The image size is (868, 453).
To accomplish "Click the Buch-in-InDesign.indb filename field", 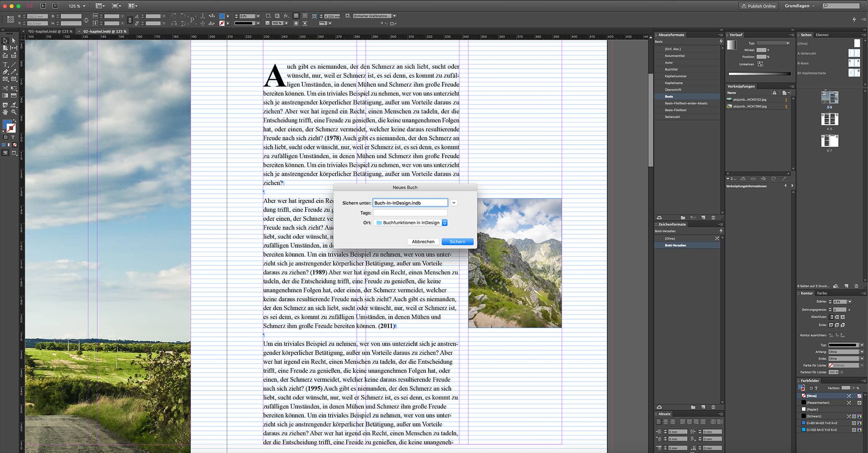I will 409,203.
